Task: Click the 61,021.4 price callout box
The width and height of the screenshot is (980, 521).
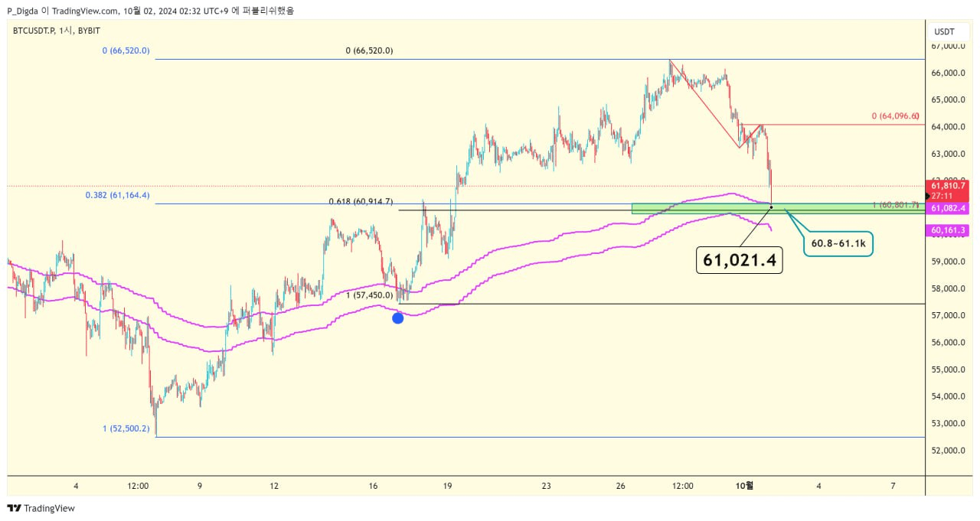Action: click(x=739, y=260)
